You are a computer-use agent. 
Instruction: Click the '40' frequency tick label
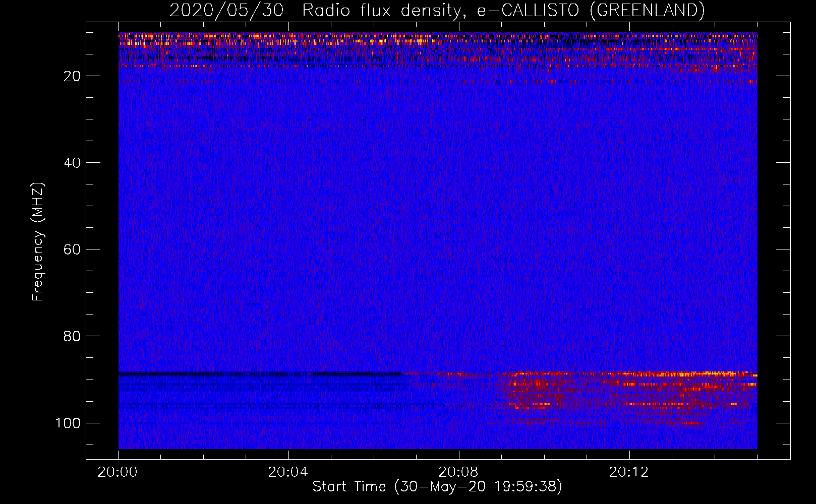[73, 163]
